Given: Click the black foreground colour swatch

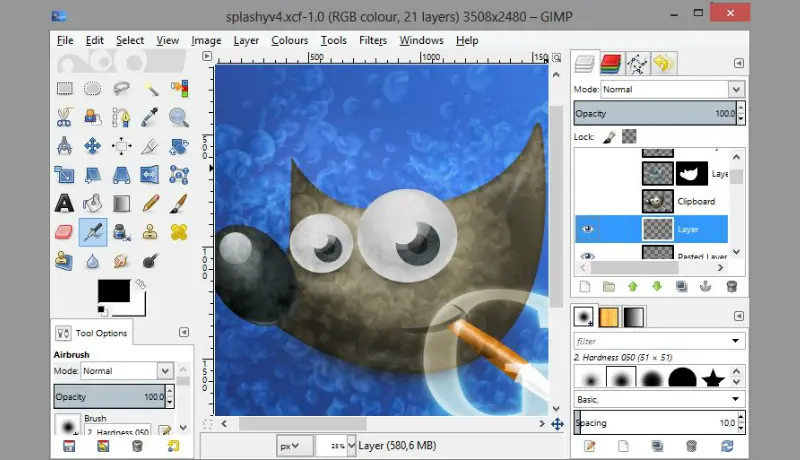Looking at the screenshot, I should (x=112, y=291).
